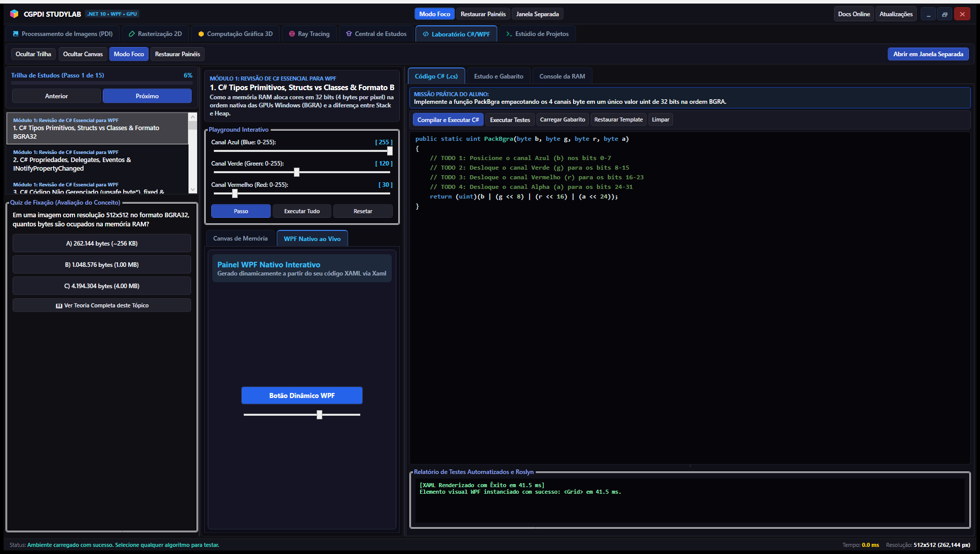The height and width of the screenshot is (554, 980).
Task: Click the Ocultar Trilha button
Action: [x=33, y=54]
